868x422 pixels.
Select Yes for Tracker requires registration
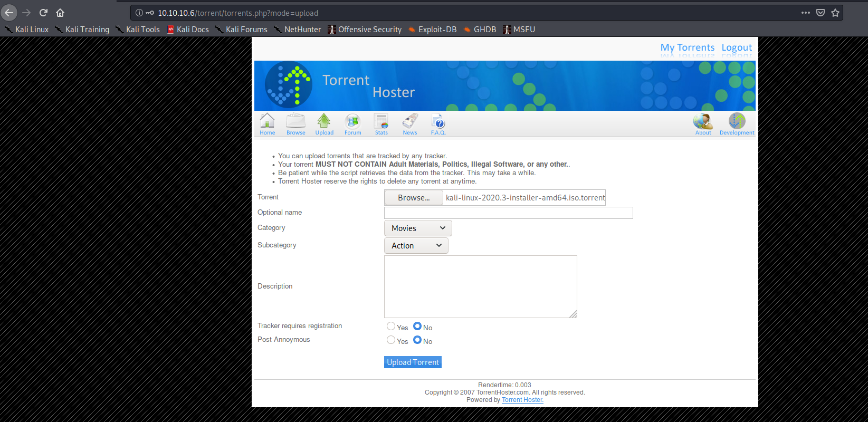point(391,327)
